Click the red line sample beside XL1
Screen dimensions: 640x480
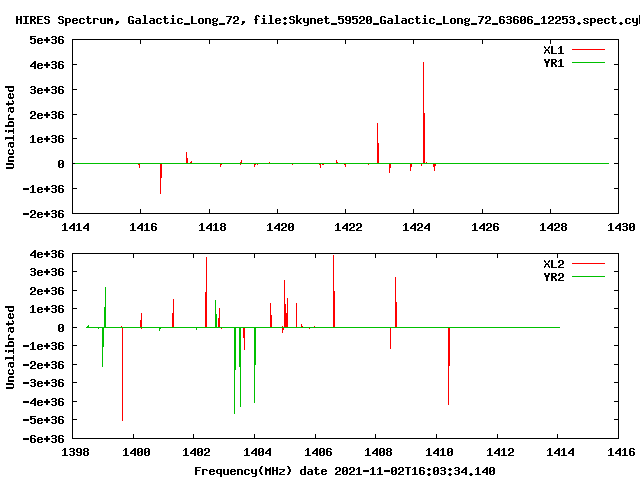(x=588, y=50)
